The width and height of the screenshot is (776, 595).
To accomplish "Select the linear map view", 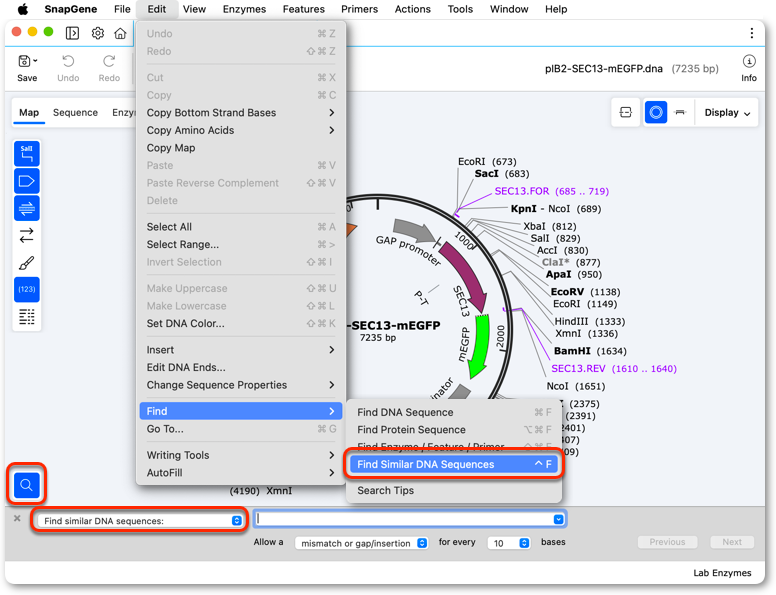I will coord(680,112).
